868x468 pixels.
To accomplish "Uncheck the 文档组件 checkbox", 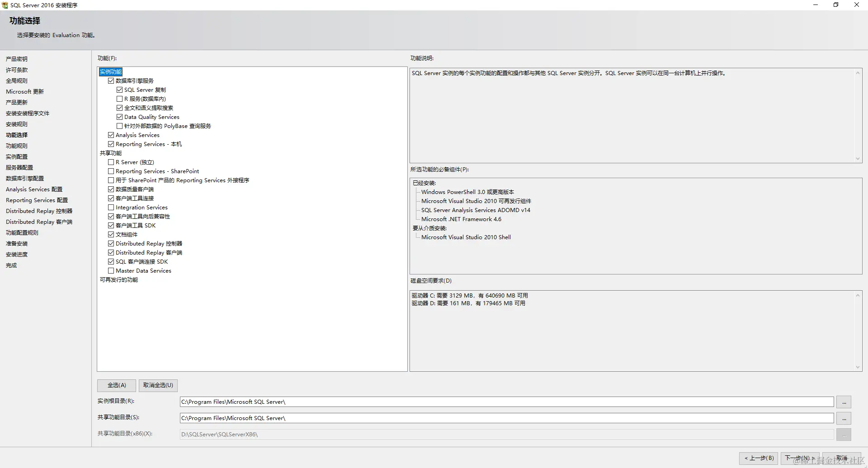I will [111, 235].
